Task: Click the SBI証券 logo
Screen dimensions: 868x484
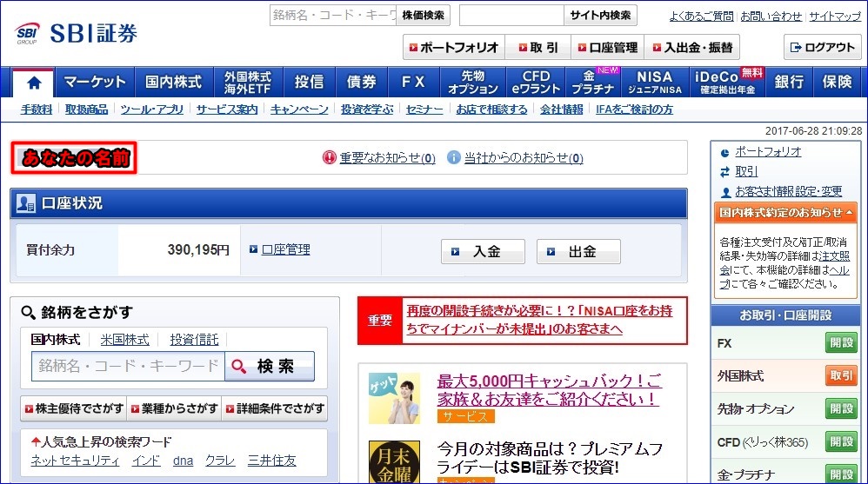Action: pyautogui.click(x=77, y=33)
